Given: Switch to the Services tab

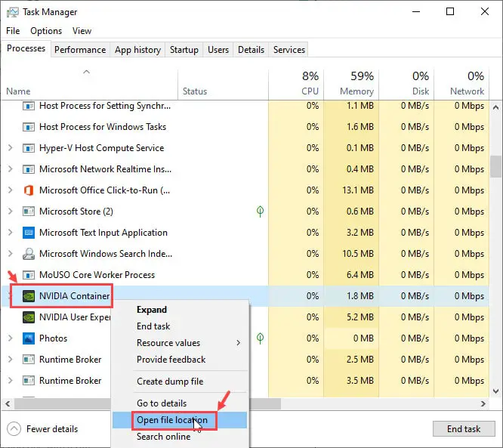Looking at the screenshot, I should 289,50.
